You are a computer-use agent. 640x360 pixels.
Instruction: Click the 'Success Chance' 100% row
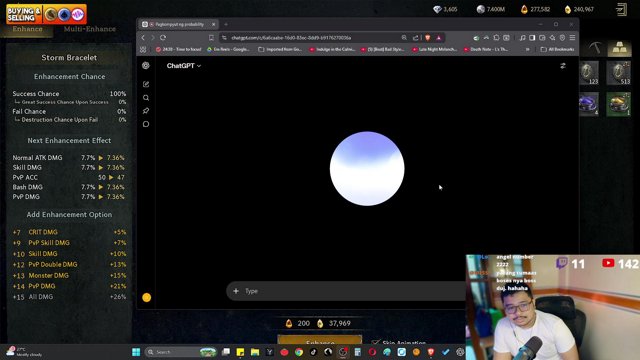(x=69, y=93)
